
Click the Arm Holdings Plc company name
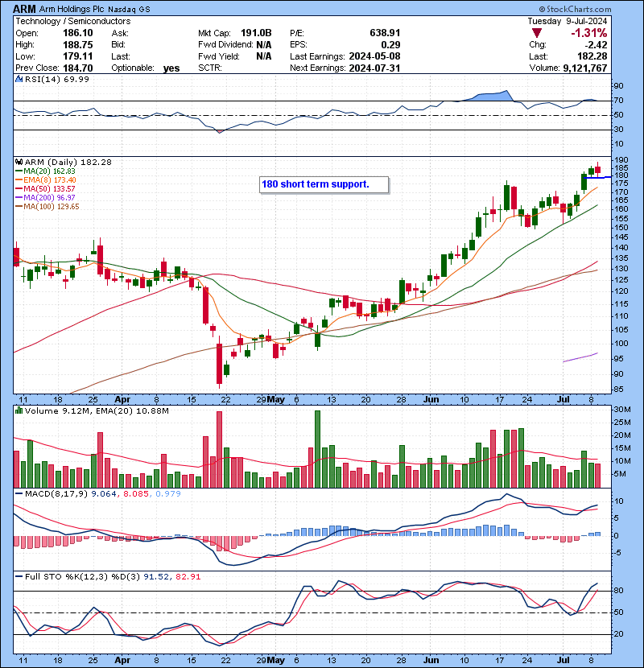click(72, 9)
